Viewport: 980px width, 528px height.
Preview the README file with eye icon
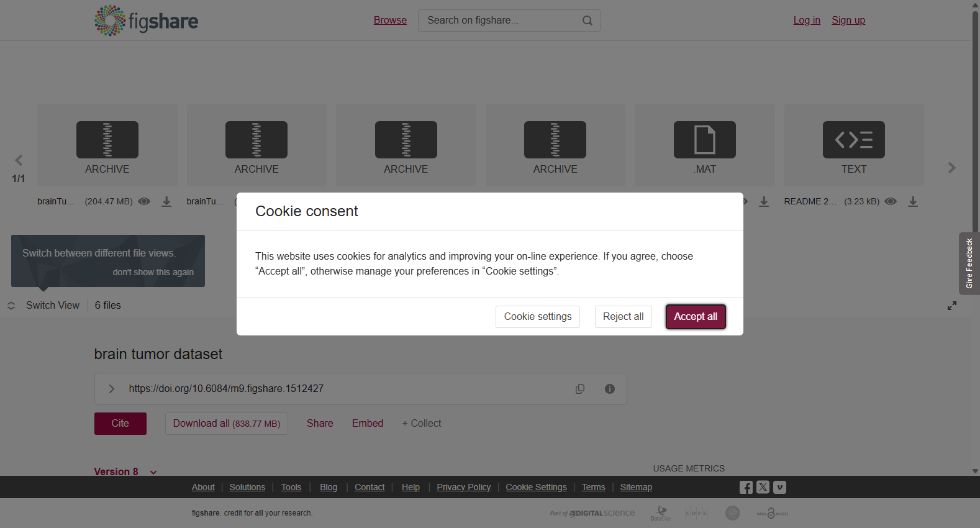(891, 201)
